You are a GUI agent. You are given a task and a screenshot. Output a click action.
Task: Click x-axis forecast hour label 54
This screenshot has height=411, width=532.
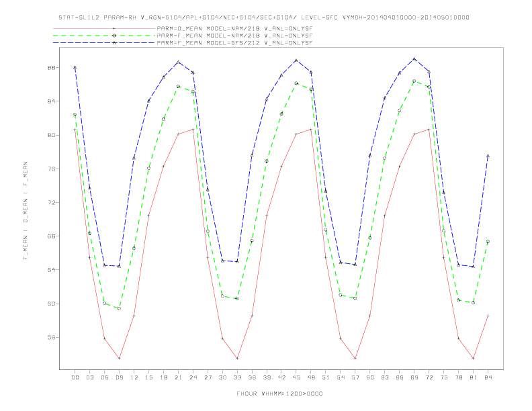(x=341, y=377)
